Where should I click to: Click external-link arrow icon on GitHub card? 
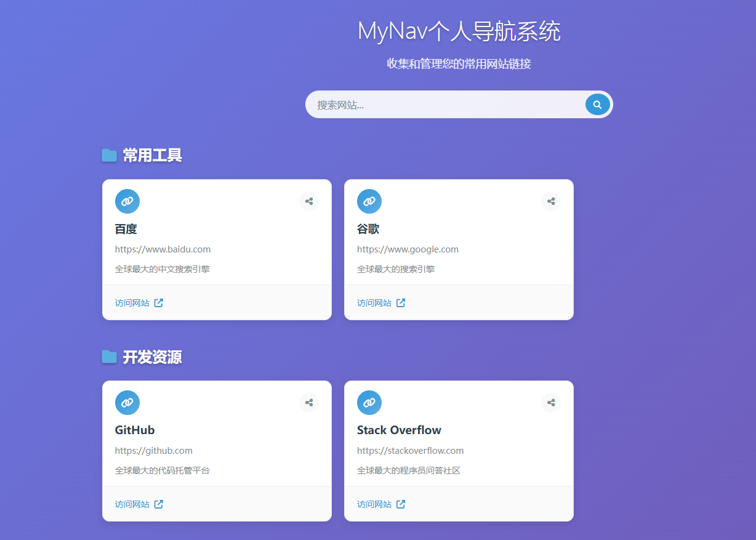coord(159,504)
